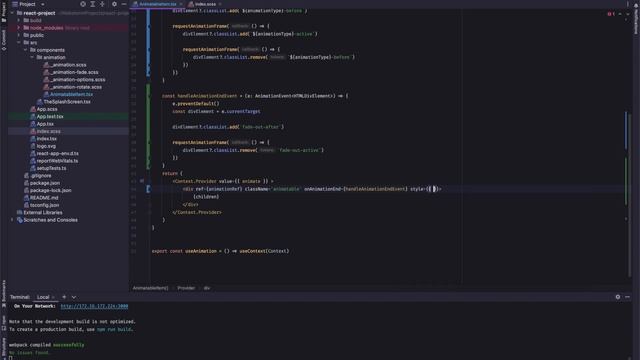
Task: Hide the Project panel with minus icon
Action: point(124,4)
